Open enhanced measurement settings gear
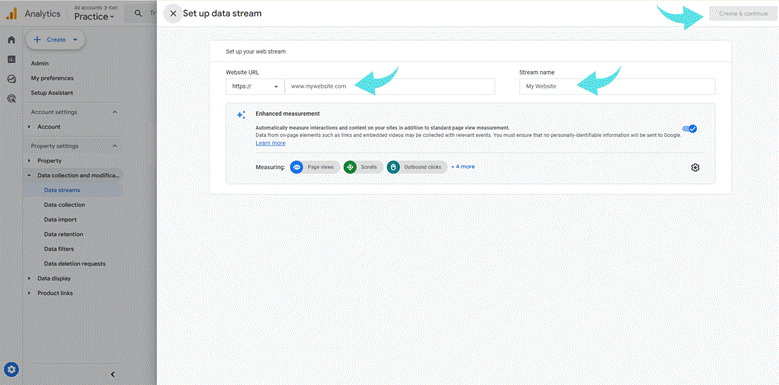 (x=695, y=167)
